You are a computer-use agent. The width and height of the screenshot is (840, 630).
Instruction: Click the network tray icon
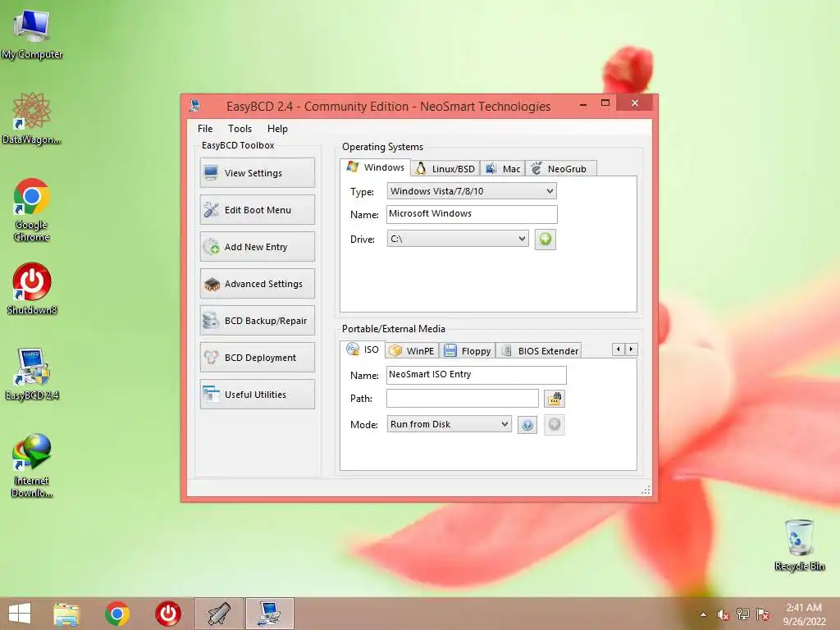(x=743, y=614)
